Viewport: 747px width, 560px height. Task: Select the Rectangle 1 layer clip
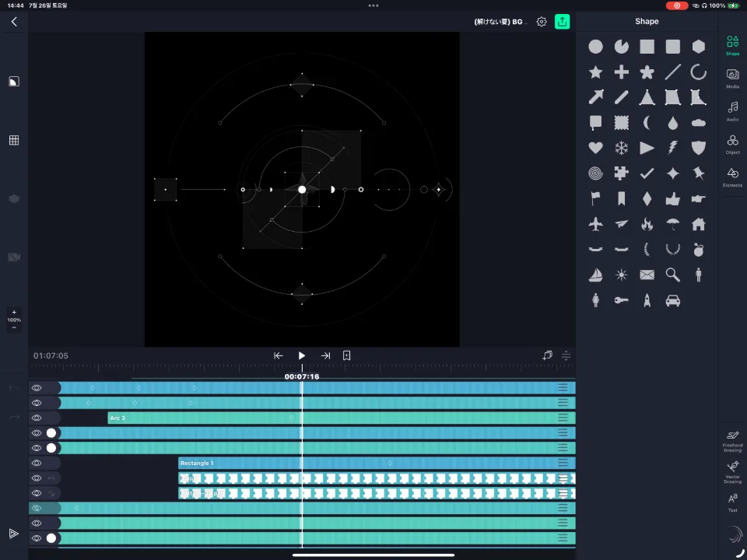pyautogui.click(x=377, y=463)
